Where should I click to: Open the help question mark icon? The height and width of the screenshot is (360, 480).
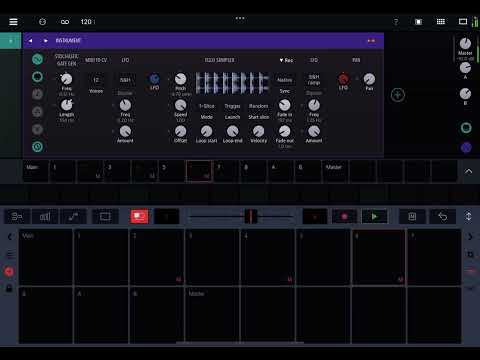pos(396,22)
